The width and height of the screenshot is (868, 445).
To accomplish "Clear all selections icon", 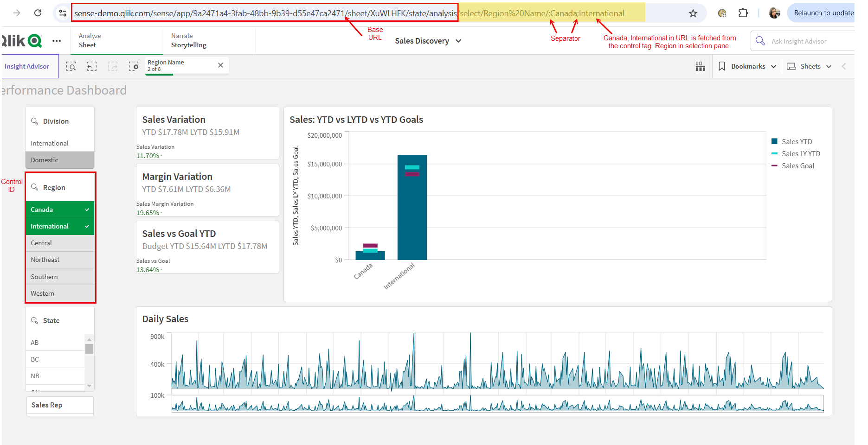I will 134,66.
